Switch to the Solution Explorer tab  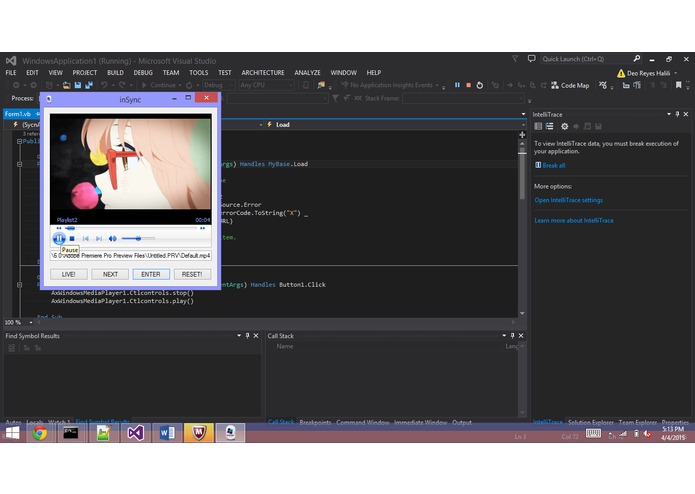(591, 422)
